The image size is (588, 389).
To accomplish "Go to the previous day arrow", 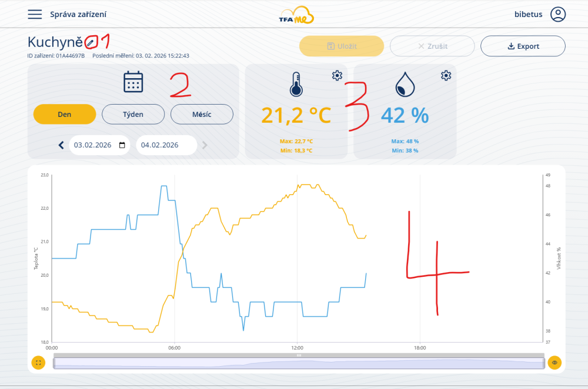I will pyautogui.click(x=61, y=145).
